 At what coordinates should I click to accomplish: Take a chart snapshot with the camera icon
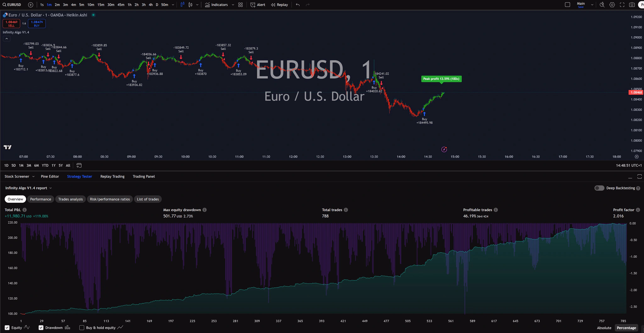click(632, 5)
